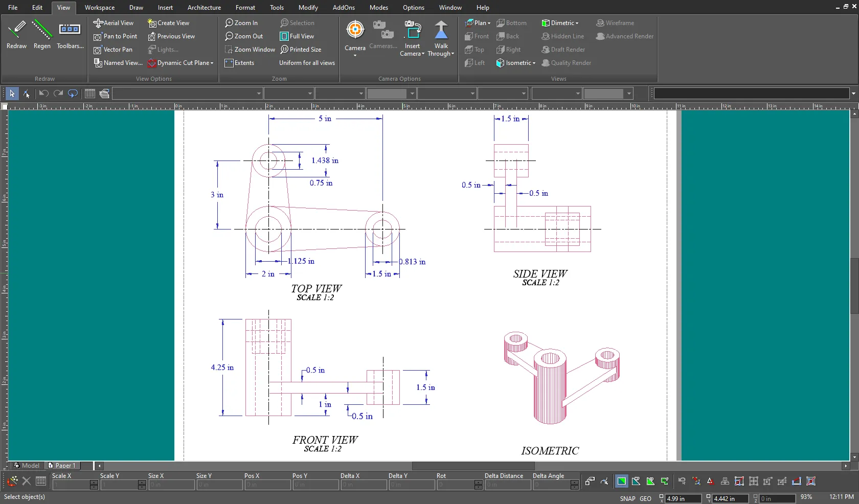Select the Zoom Window tool
This screenshot has height=504, width=859.
250,50
